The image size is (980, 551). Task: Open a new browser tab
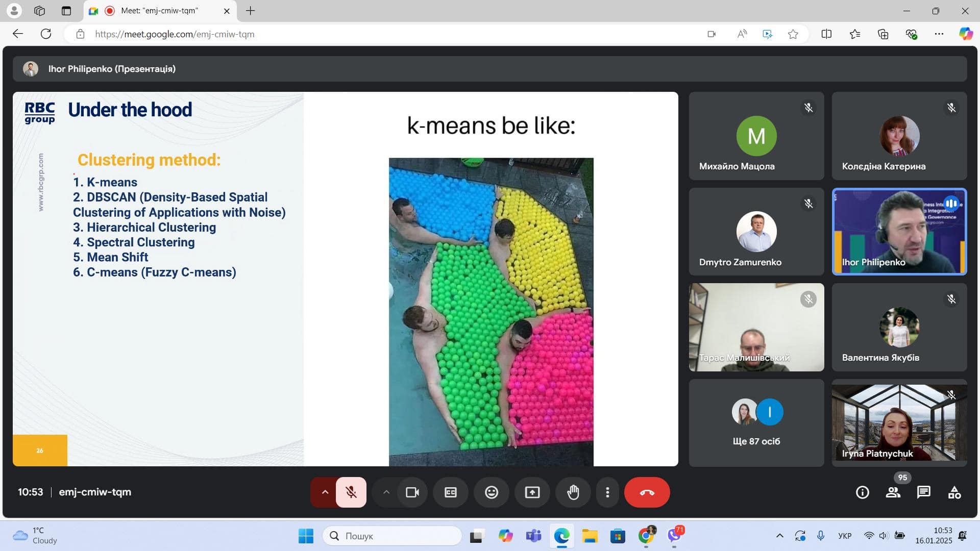250,11
